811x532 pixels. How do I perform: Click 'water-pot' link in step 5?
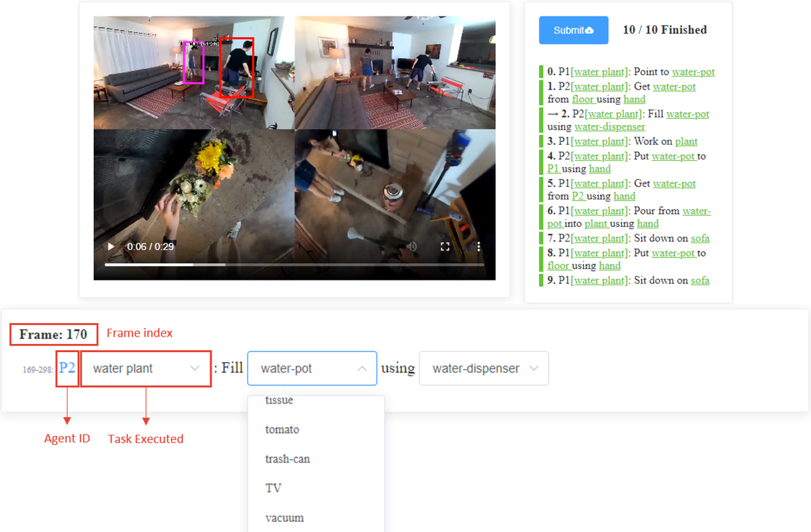point(674,183)
